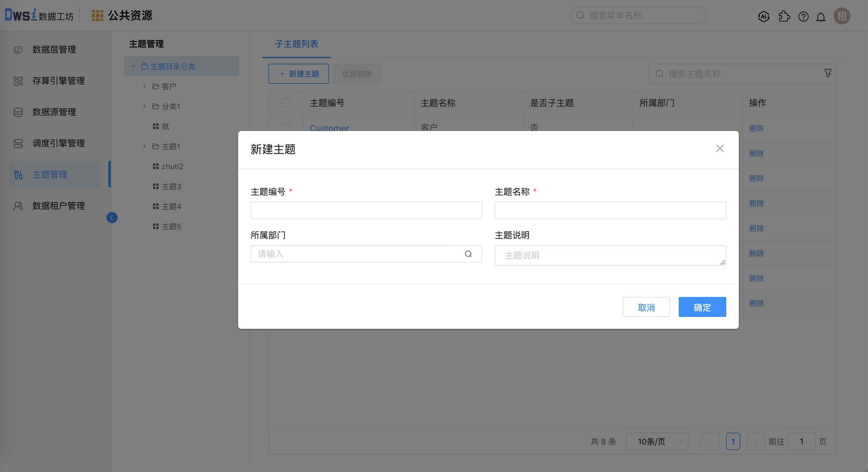Select 调度引擎管理 in the sidebar
868x472 pixels.
pyautogui.click(x=58, y=143)
